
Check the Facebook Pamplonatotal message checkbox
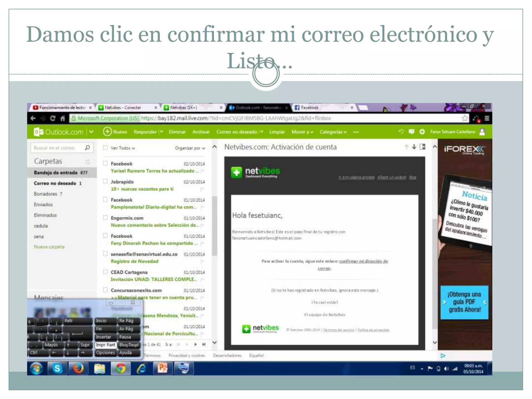tap(105, 199)
